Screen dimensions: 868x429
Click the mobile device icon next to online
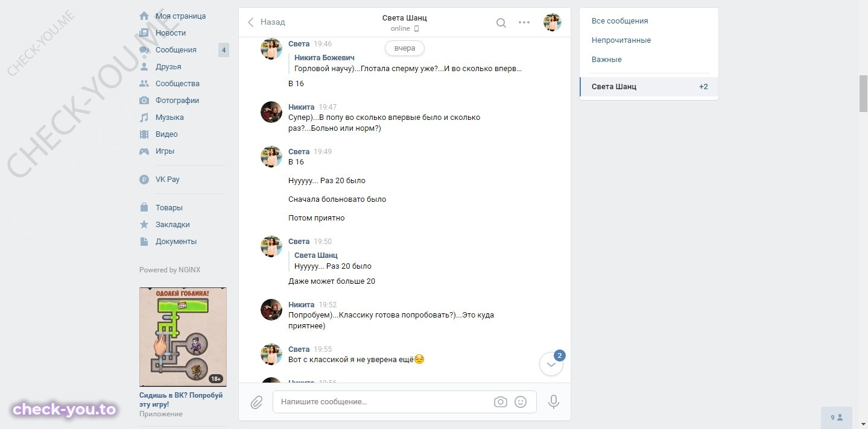click(416, 29)
